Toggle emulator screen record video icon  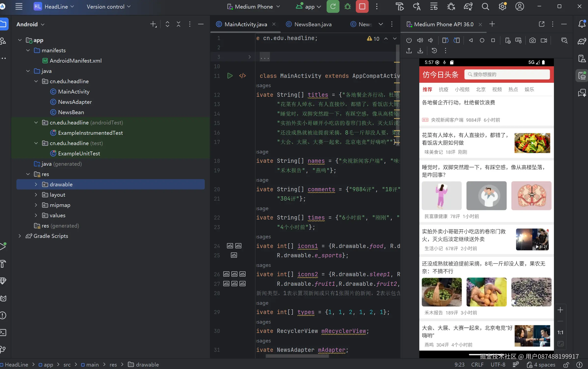(x=544, y=40)
